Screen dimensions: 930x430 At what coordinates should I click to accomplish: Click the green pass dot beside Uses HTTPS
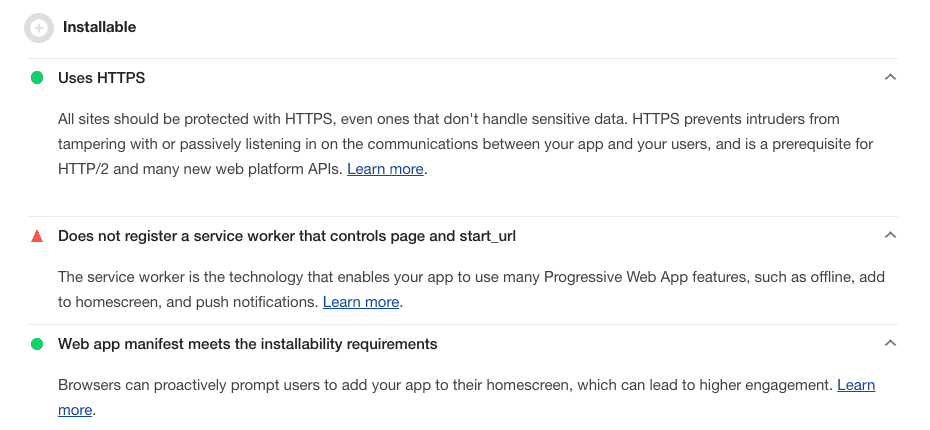37,78
